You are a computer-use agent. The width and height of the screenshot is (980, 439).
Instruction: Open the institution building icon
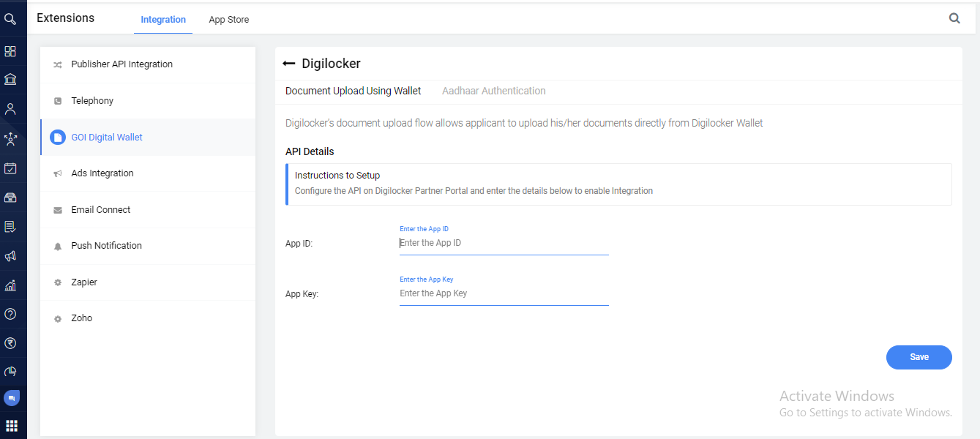tap(10, 80)
